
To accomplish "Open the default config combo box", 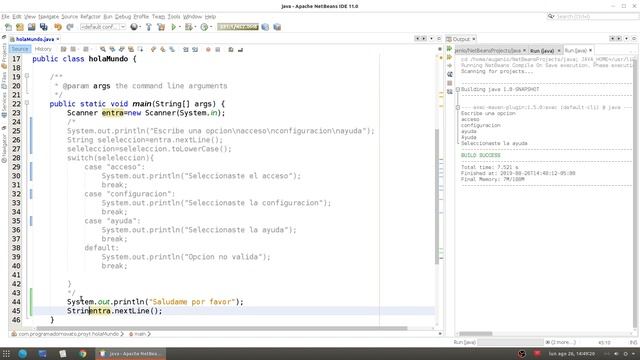I will [103, 27].
